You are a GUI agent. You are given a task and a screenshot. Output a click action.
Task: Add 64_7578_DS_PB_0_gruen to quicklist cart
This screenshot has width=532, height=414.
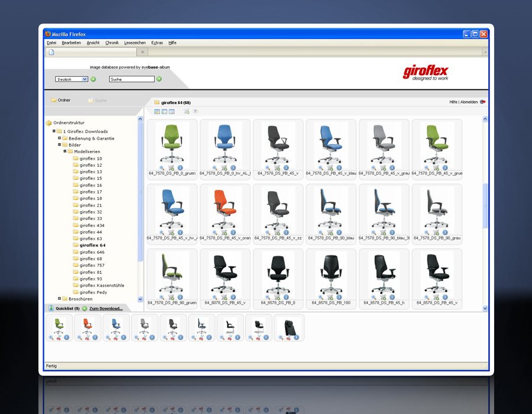pyautogui.click(x=171, y=167)
